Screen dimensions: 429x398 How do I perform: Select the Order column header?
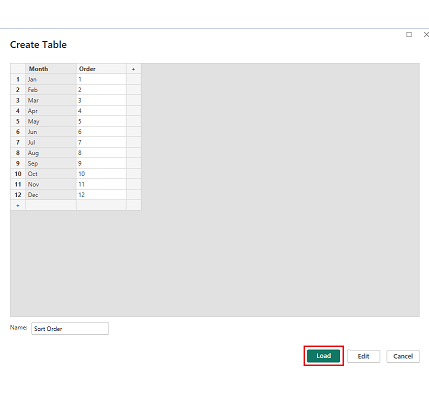tap(101, 69)
